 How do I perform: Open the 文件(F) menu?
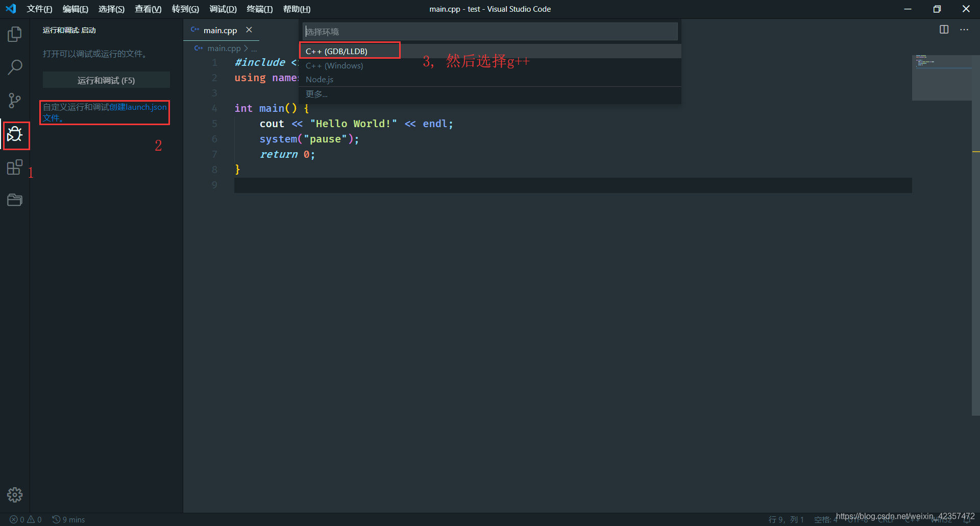coord(39,9)
